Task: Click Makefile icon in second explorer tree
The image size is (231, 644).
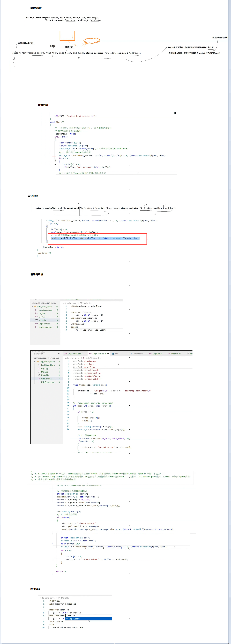Action: pos(39,375)
